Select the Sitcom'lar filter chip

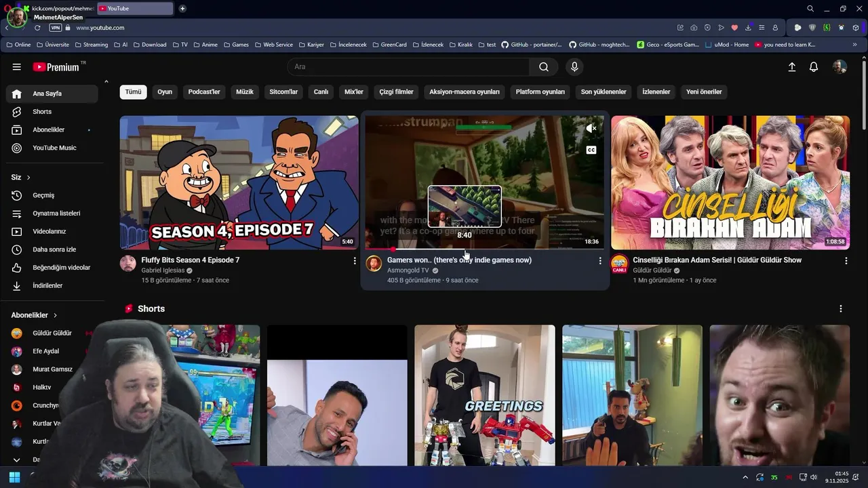click(283, 91)
